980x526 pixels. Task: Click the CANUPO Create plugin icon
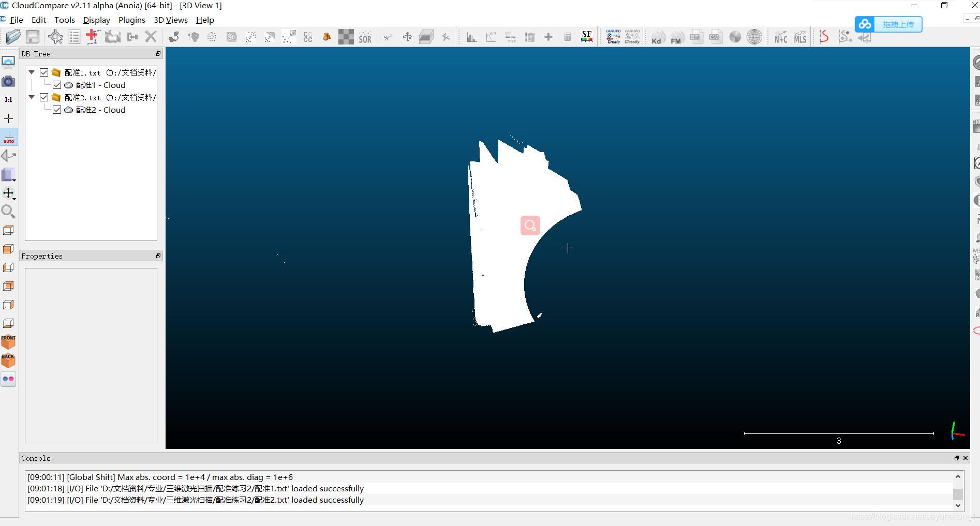click(613, 37)
